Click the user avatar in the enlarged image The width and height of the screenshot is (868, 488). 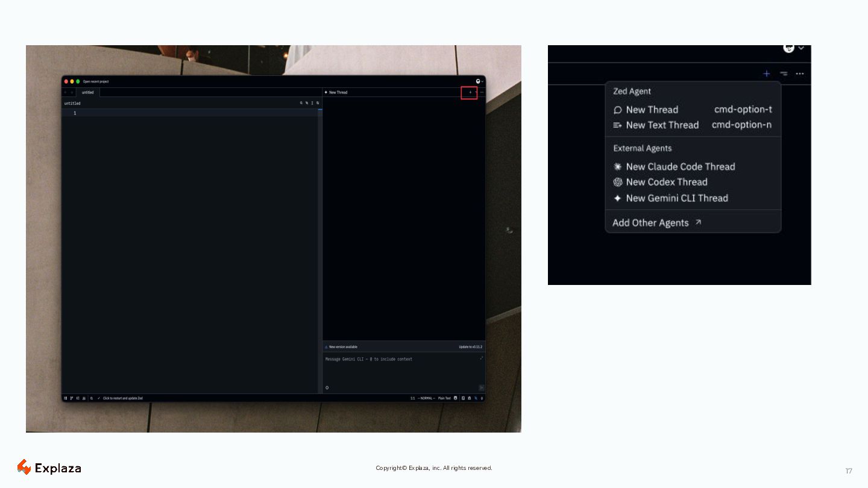788,48
